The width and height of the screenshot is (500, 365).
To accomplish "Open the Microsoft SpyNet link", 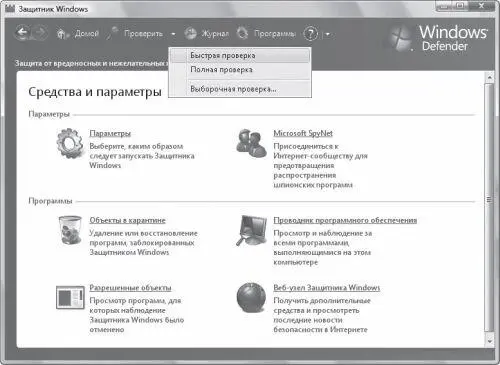I will pos(303,133).
